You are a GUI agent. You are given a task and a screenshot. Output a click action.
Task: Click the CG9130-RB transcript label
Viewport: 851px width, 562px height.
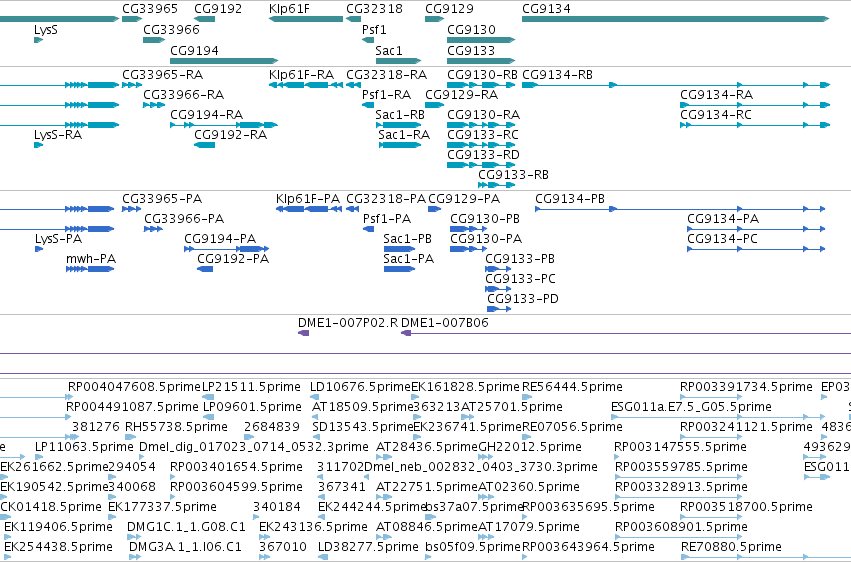pos(482,75)
